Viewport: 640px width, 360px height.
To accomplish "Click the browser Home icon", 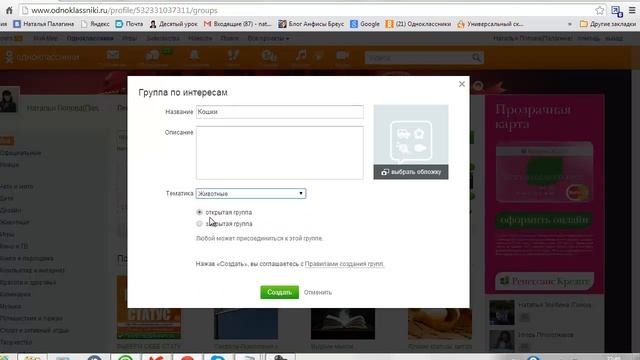I will (x=9, y=10).
